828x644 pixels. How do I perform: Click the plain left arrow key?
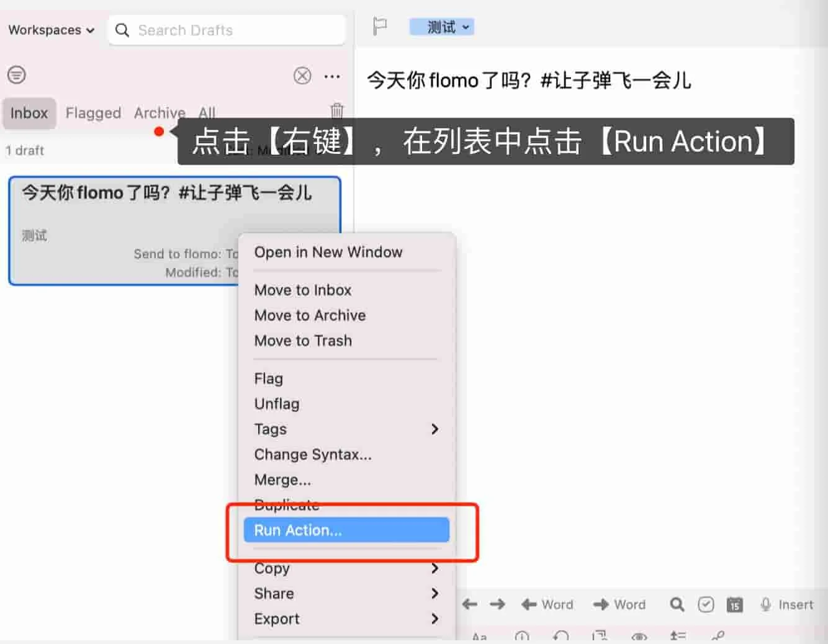[x=470, y=604]
